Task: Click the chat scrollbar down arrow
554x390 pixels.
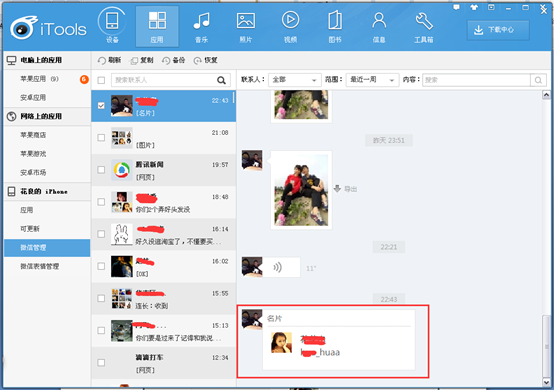Action: [x=546, y=382]
